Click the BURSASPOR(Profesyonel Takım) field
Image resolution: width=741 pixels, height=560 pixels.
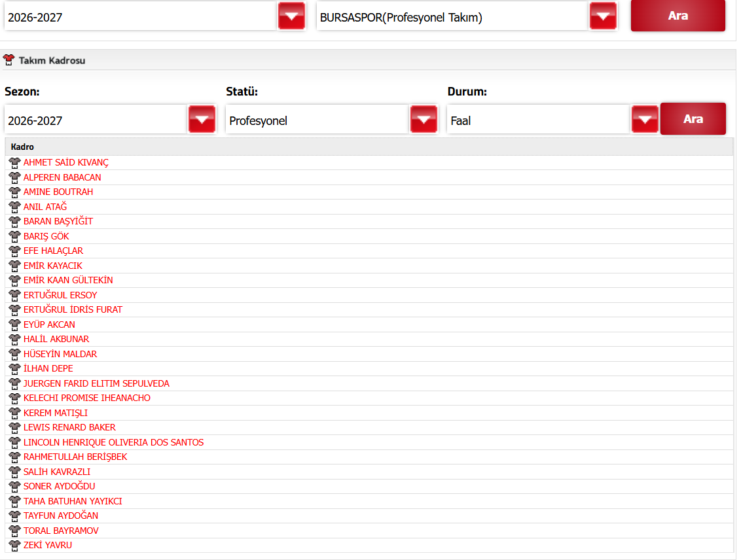(x=452, y=17)
